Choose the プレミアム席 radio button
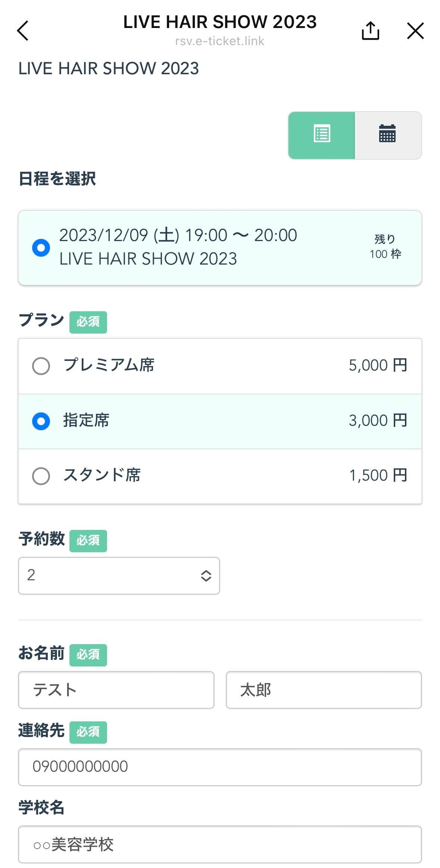440x868 pixels. pos(41,366)
